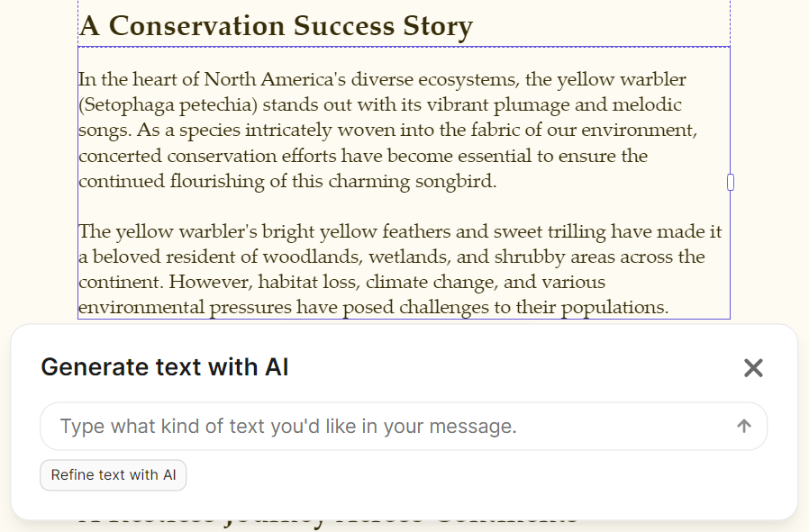Click the Generate text with AI title
Image resolution: width=809 pixels, height=532 pixels.
163,367
